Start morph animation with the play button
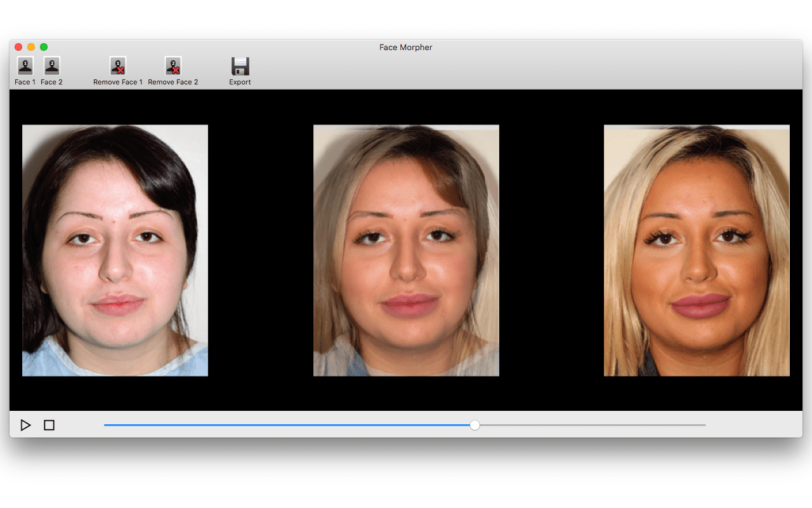812x508 pixels. click(25, 425)
